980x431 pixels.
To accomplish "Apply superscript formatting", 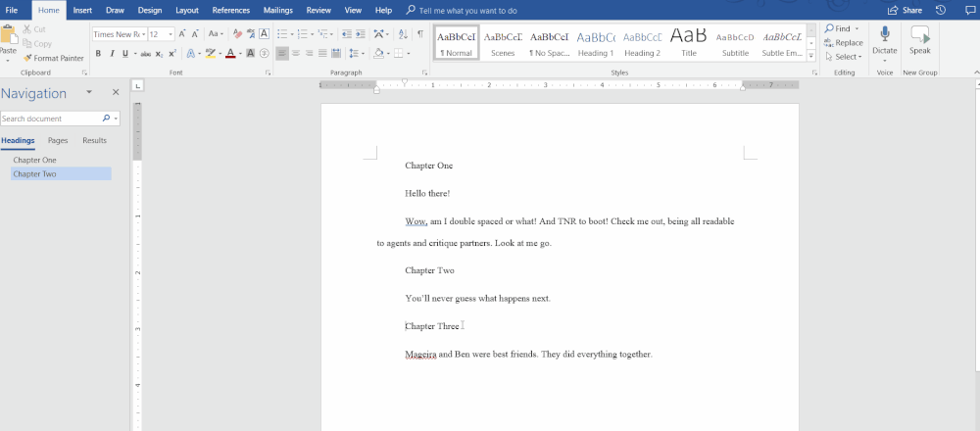I will [x=172, y=54].
